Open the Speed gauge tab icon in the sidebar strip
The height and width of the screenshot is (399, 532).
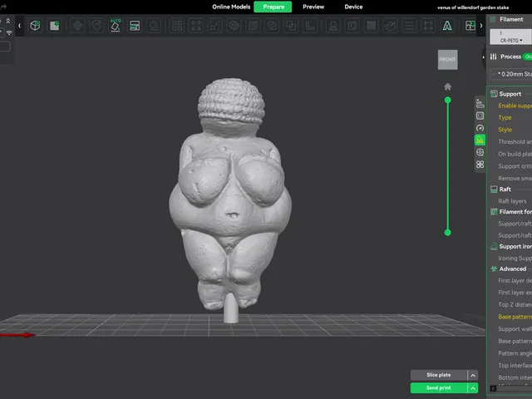[480, 128]
